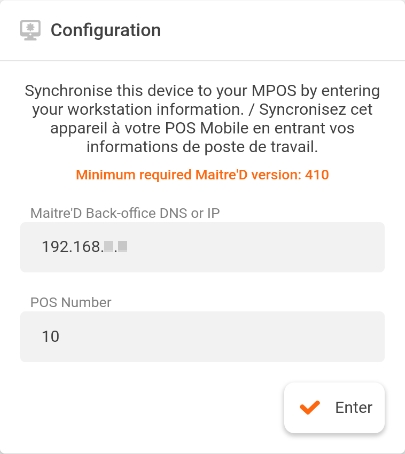
Task: Click the version number 410
Action: pyautogui.click(x=317, y=175)
